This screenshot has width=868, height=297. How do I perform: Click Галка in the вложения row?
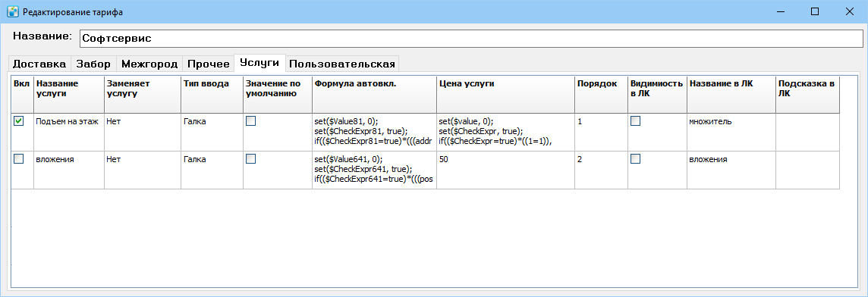coord(212,170)
